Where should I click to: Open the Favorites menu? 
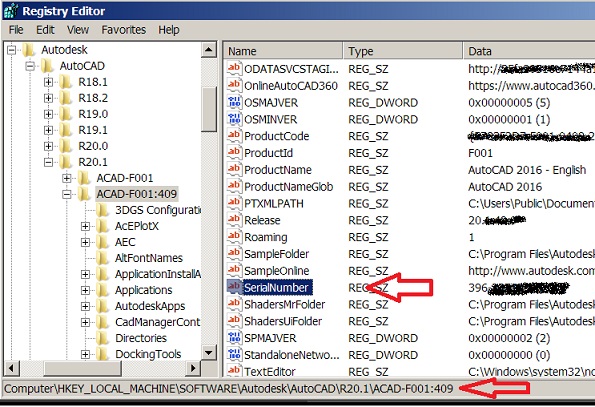click(x=123, y=30)
